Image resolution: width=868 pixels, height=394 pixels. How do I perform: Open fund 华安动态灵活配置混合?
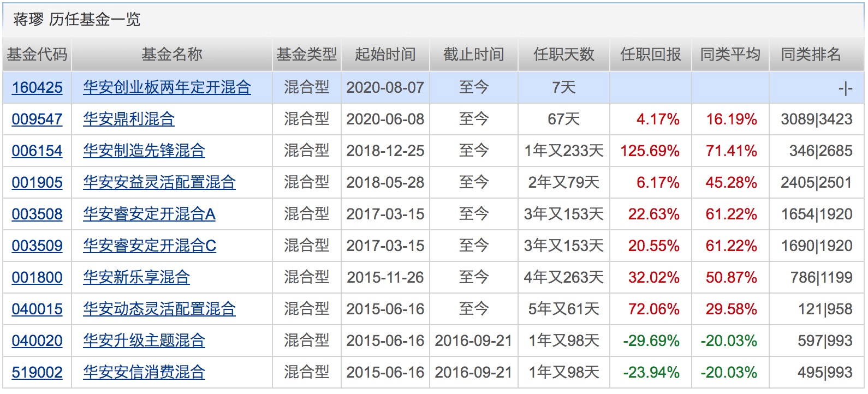pyautogui.click(x=159, y=309)
